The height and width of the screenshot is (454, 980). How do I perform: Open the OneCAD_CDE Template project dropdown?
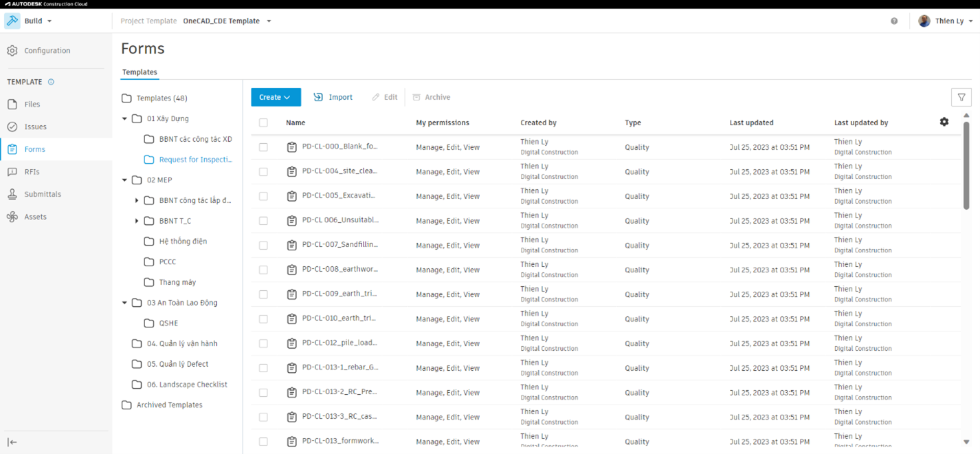coord(227,21)
